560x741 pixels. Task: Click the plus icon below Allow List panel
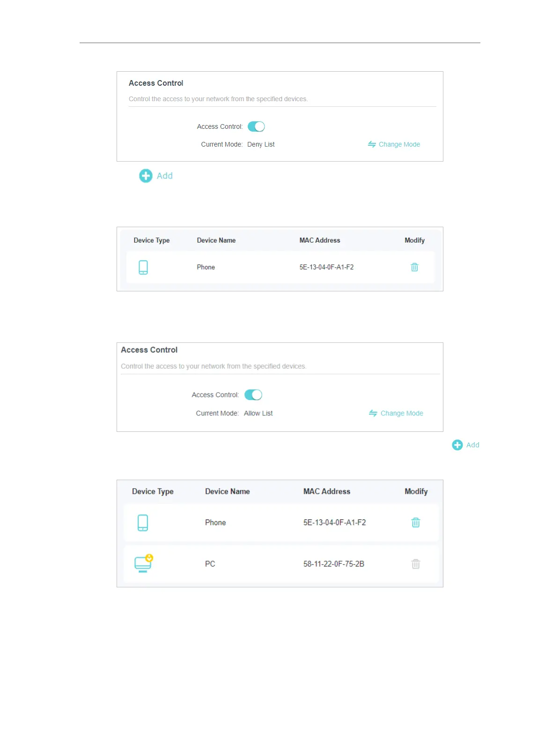tap(457, 445)
